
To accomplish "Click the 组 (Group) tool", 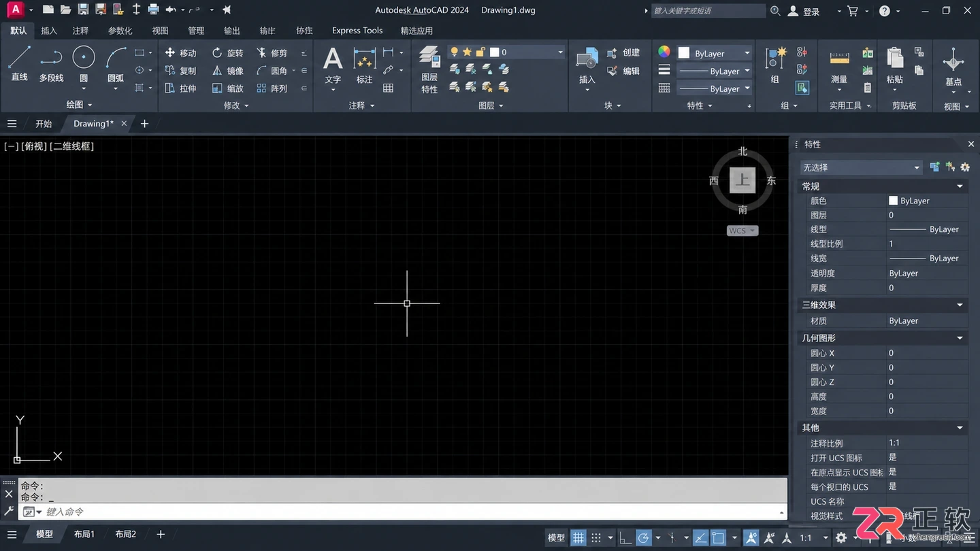I will tap(775, 65).
